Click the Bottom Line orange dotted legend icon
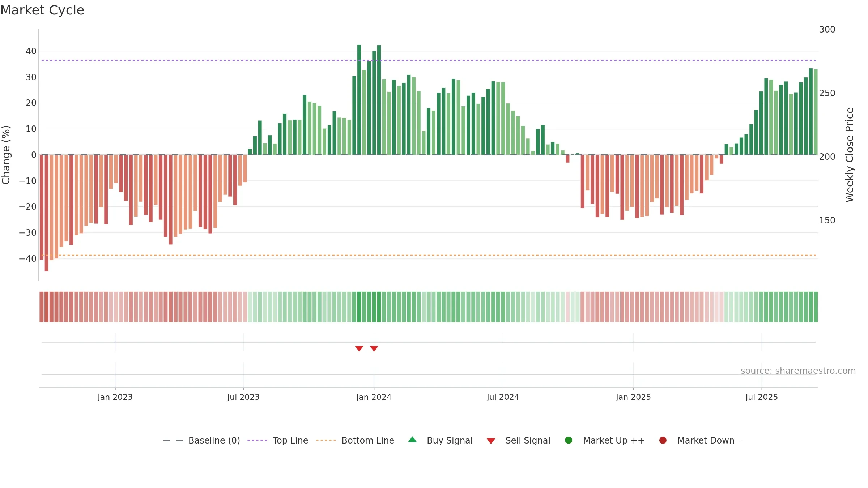The height and width of the screenshot is (488, 868). click(x=326, y=440)
